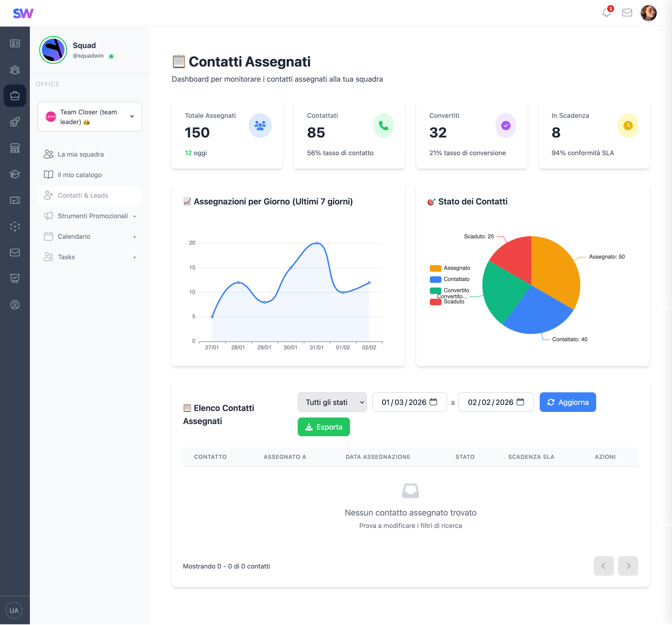The image size is (672, 625).
Task: Open the mail envelope in top bar
Action: (x=627, y=13)
